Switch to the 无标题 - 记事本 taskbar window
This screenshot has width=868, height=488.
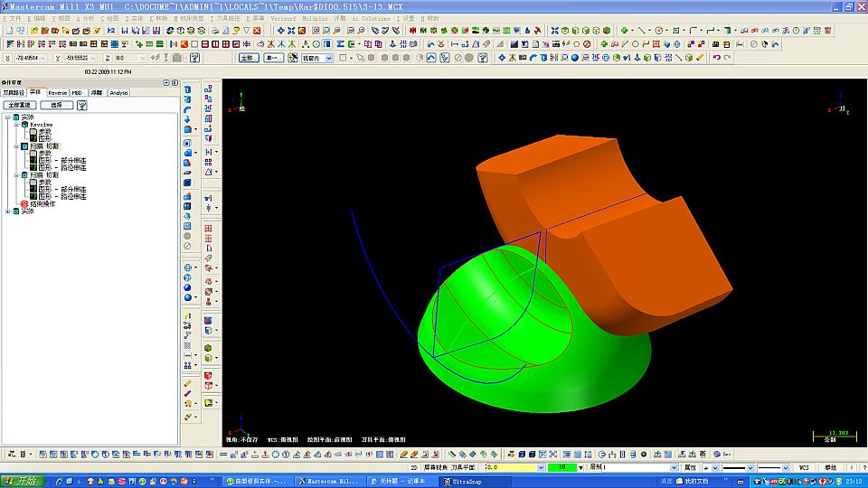(401, 482)
